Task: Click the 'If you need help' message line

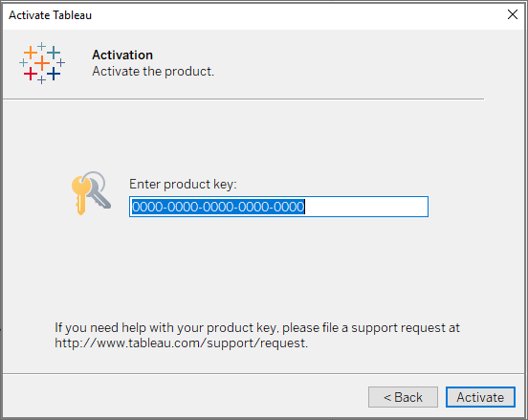Action: pyautogui.click(x=257, y=328)
